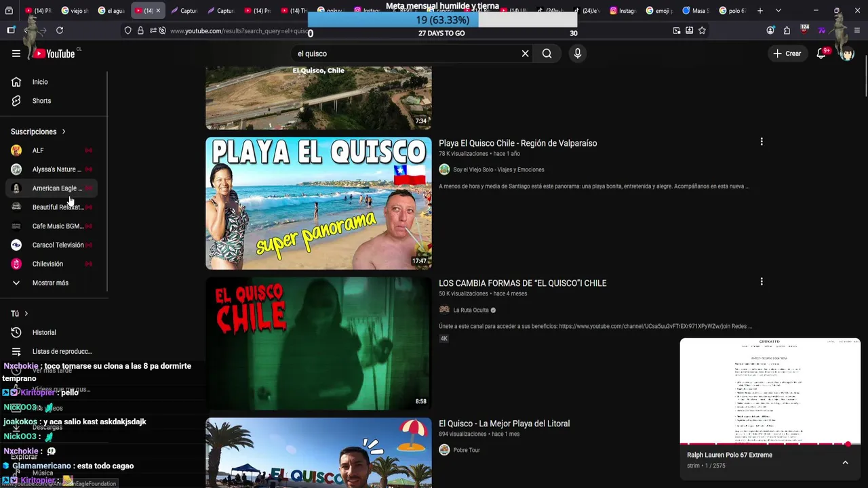Go to Soy el Viejo Solo channel
868x488 pixels.
point(498,170)
